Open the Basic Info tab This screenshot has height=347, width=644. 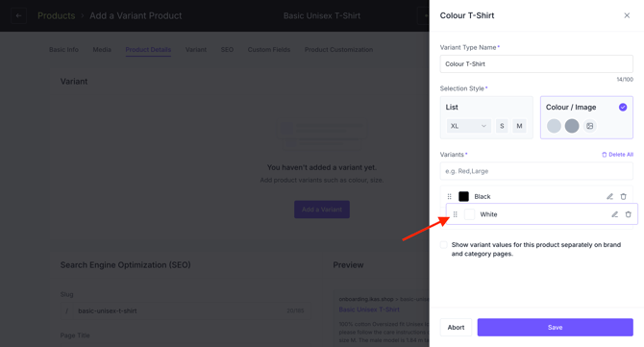(x=63, y=50)
